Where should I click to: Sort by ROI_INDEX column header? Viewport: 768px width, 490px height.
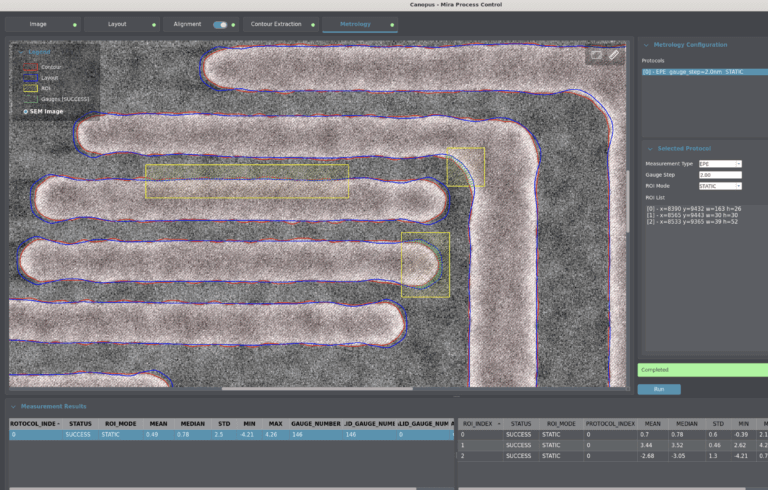point(482,424)
